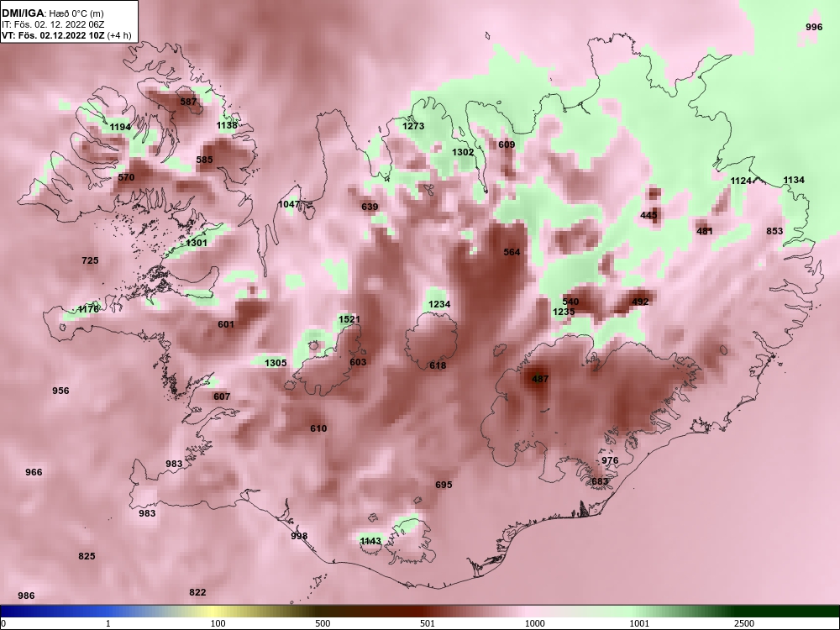Select the 570 height value
This screenshot has height=630, width=840.
tap(126, 176)
